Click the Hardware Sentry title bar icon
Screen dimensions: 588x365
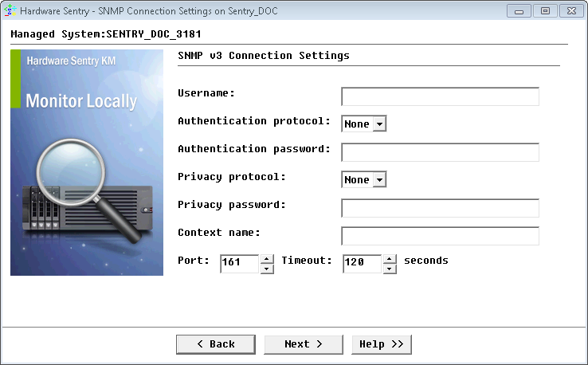click(10, 10)
